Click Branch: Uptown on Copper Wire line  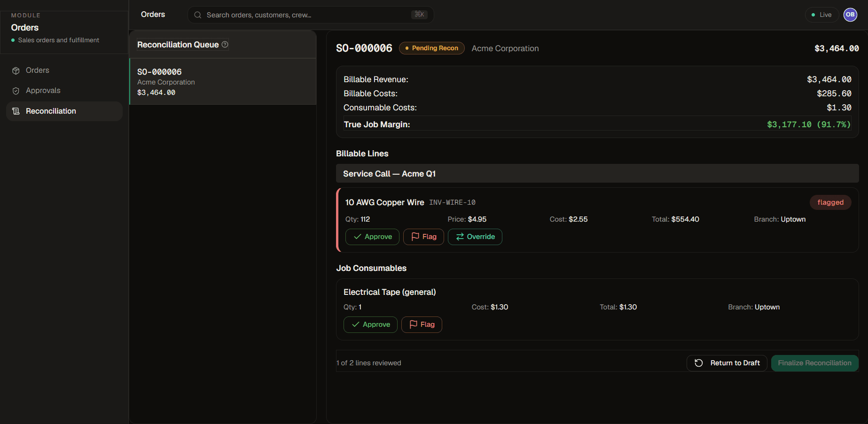780,219
